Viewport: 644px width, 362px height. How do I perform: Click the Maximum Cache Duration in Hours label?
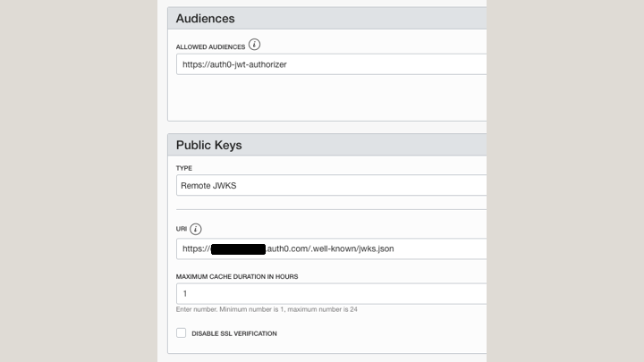click(237, 277)
